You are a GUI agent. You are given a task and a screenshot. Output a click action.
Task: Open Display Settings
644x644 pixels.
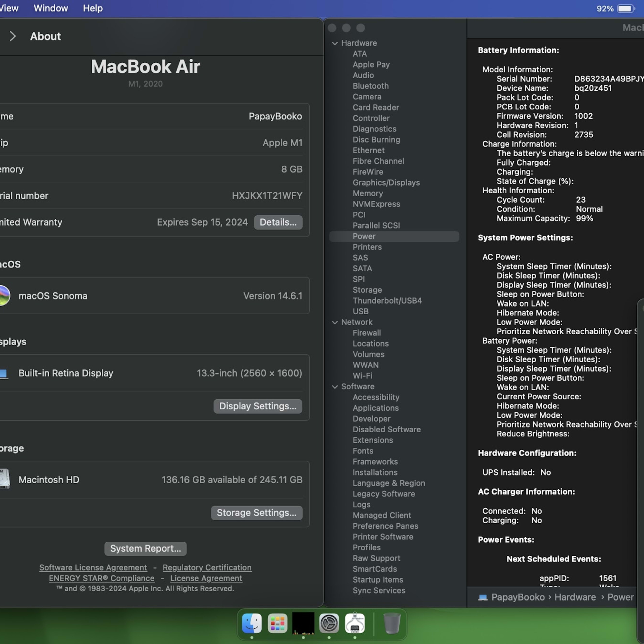258,406
